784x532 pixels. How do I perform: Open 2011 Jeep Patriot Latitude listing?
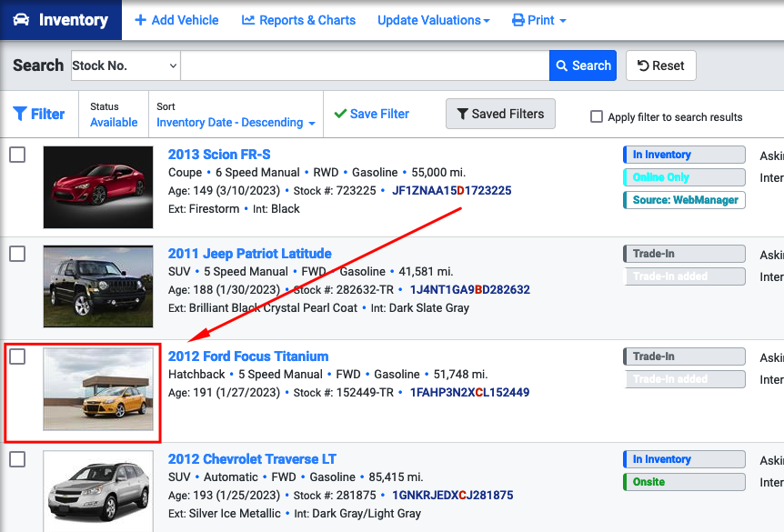tap(249, 254)
